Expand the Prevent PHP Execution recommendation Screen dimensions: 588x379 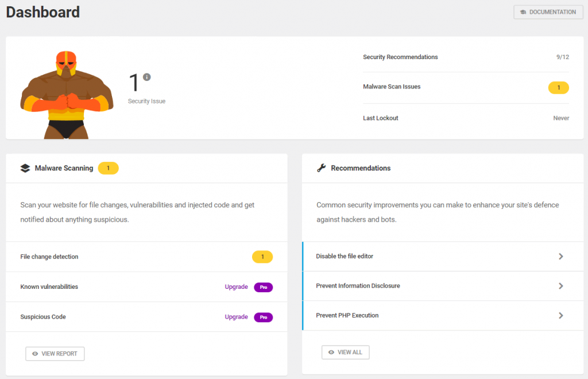pos(561,315)
